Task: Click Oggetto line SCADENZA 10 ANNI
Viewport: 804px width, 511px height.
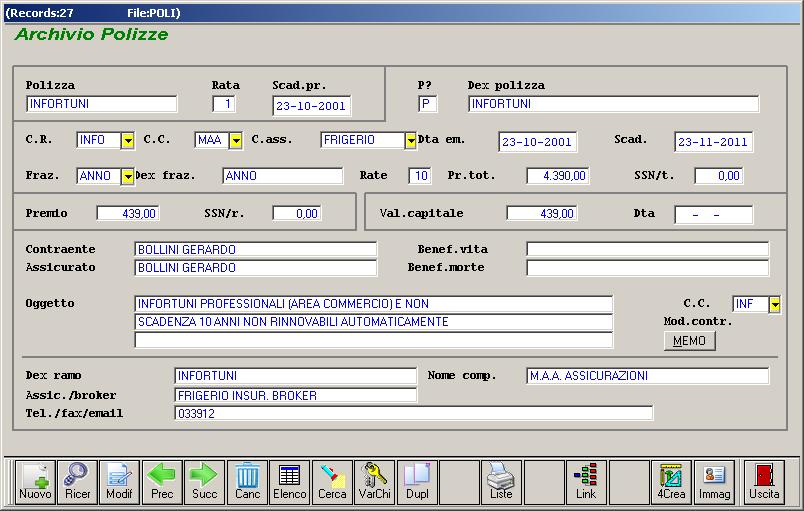Action: (373, 322)
